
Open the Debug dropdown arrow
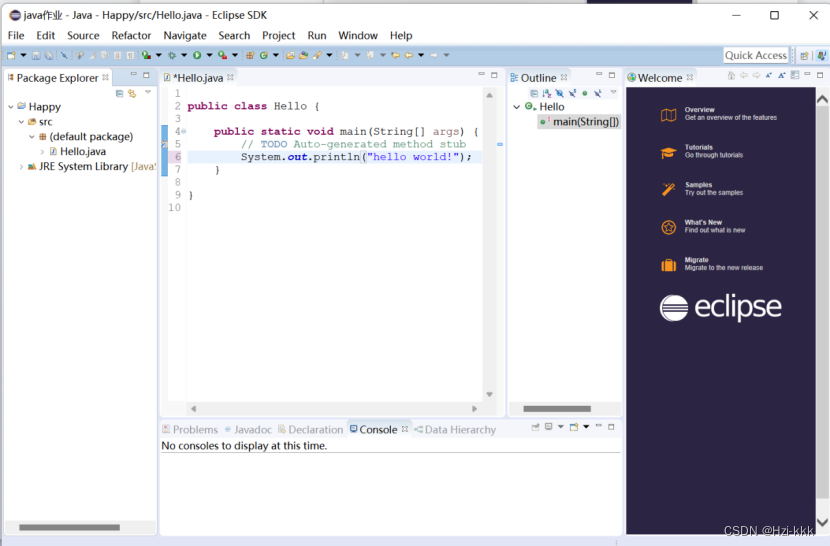(x=184, y=55)
